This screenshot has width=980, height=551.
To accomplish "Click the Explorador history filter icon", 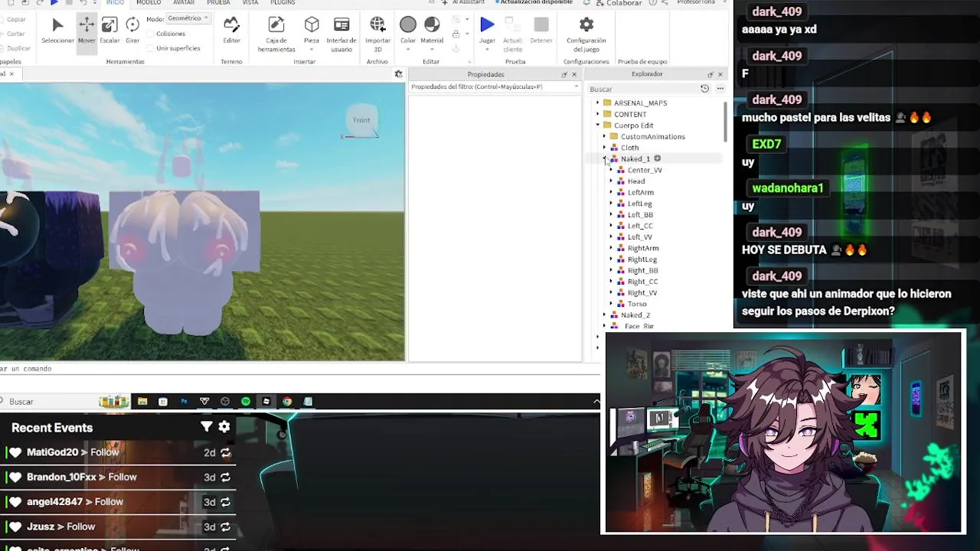I will click(x=705, y=89).
